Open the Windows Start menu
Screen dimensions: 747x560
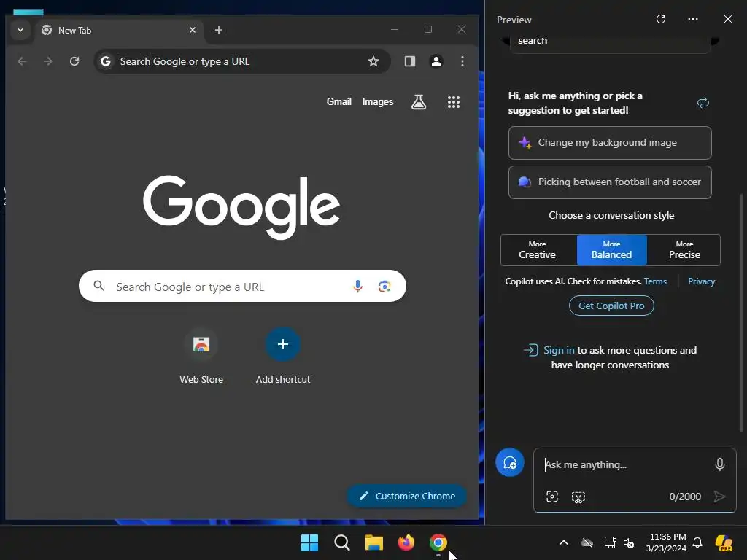[309, 542]
